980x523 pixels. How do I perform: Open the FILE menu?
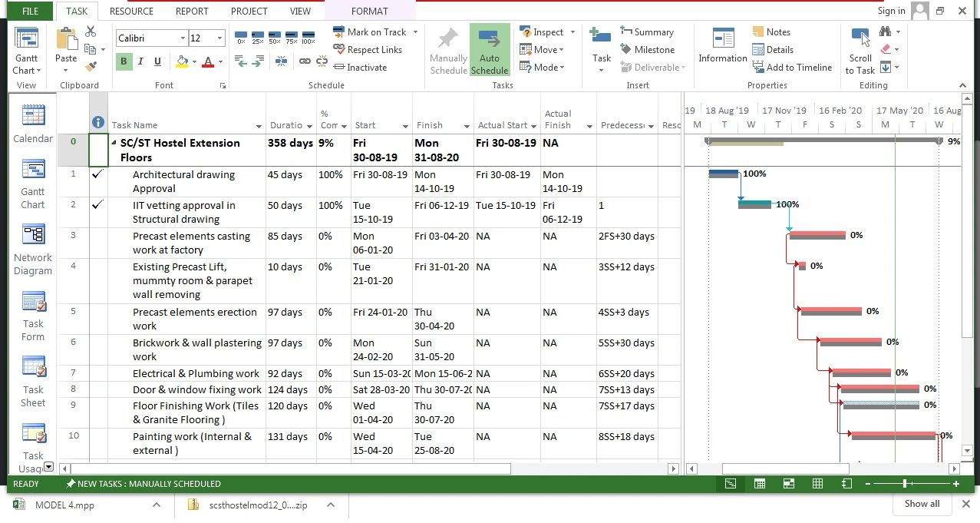pos(30,11)
